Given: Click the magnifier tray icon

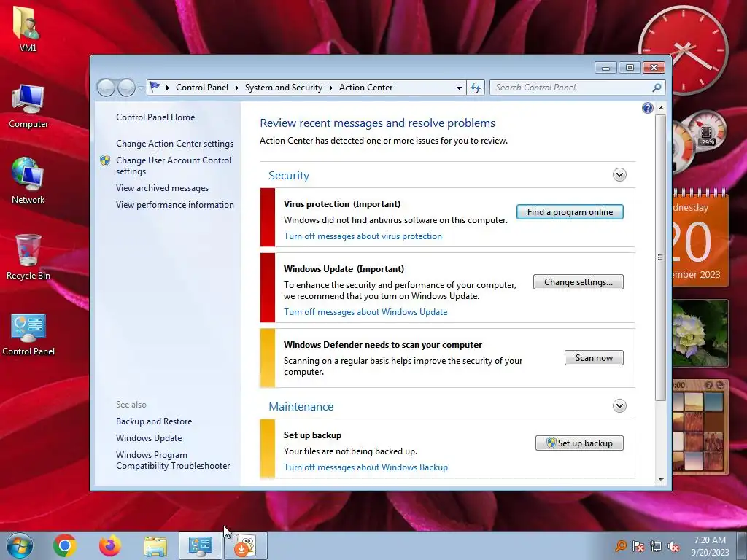Looking at the screenshot, I should point(620,546).
